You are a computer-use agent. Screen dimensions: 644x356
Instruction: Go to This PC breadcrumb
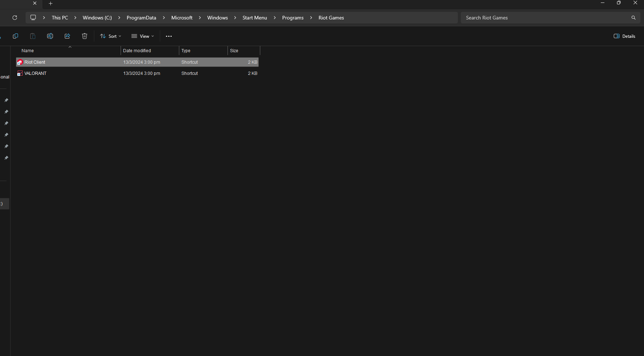(60, 18)
